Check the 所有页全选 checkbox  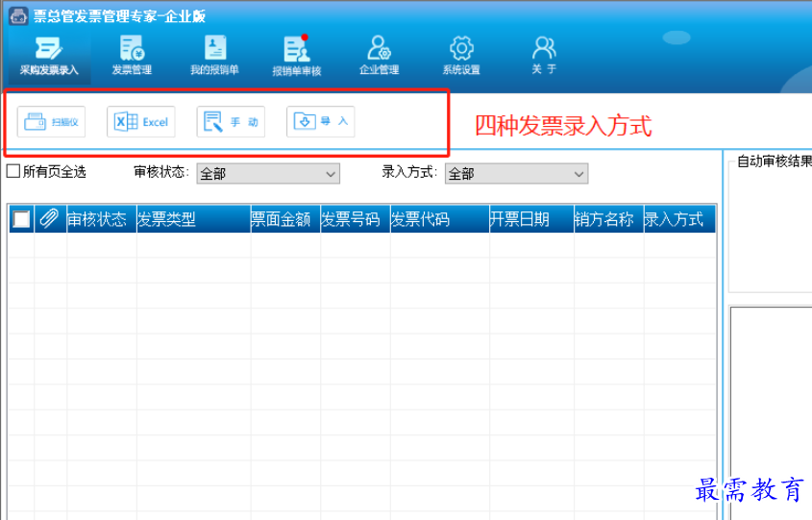point(13,171)
